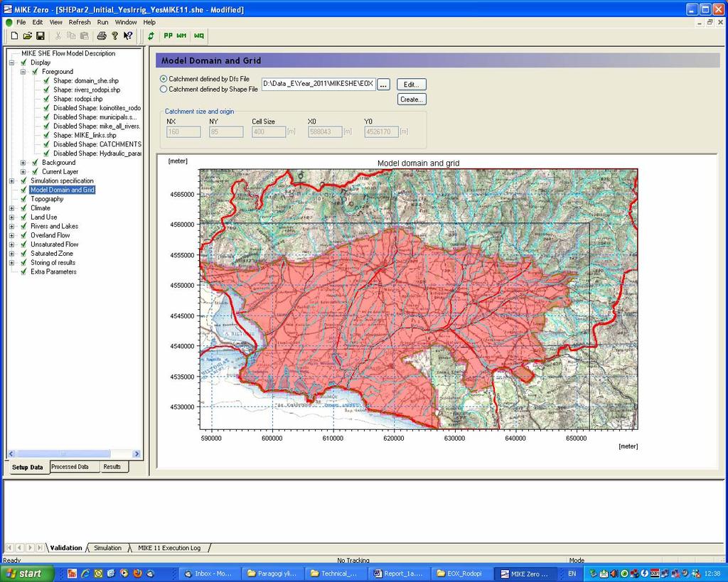Go to first message tab arrow
Viewport: 728px width, 582px height.
pos(9,548)
